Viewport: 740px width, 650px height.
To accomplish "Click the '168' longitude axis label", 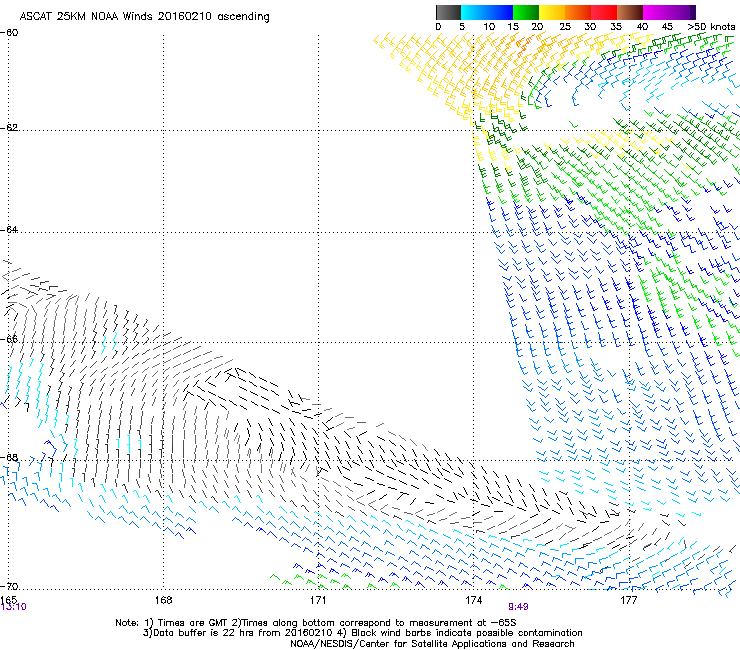I will coord(163,600).
